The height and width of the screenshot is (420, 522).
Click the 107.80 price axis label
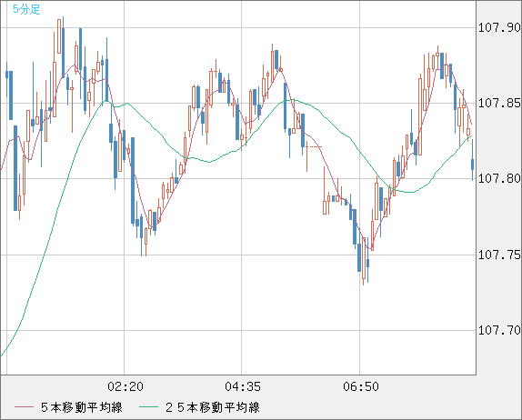click(499, 178)
